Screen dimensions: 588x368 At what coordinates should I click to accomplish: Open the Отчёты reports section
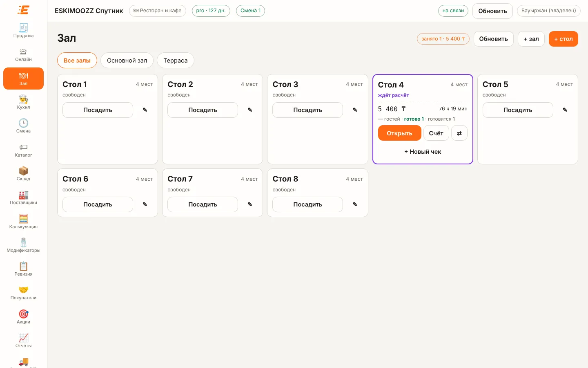tap(23, 341)
